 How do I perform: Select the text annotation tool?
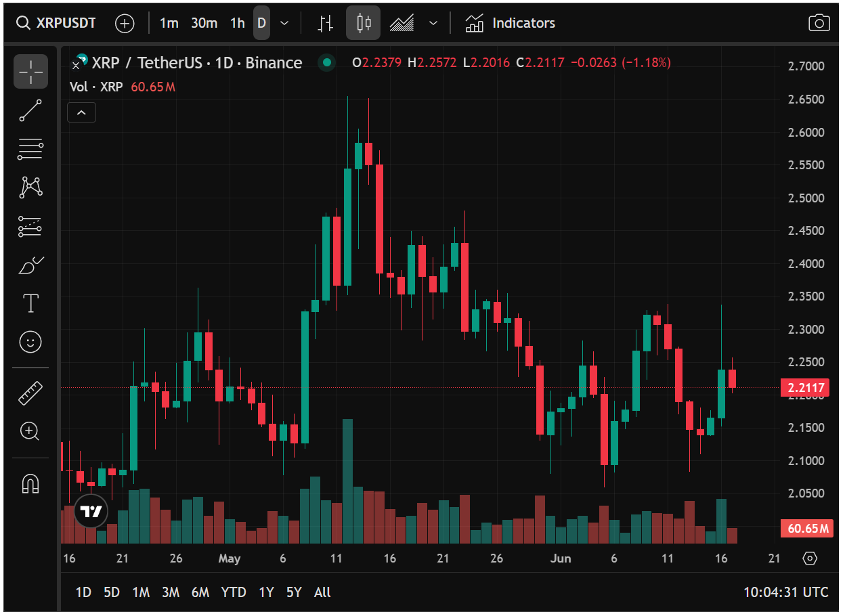(30, 303)
